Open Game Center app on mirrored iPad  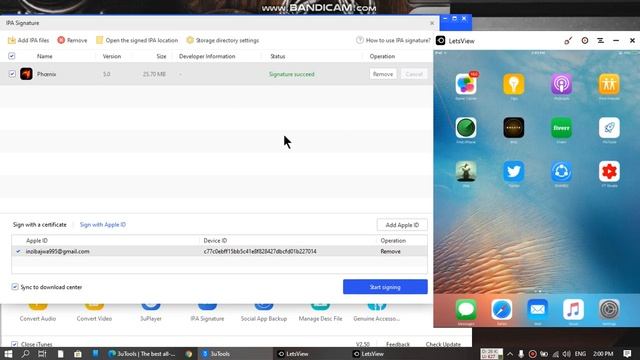coord(466,84)
